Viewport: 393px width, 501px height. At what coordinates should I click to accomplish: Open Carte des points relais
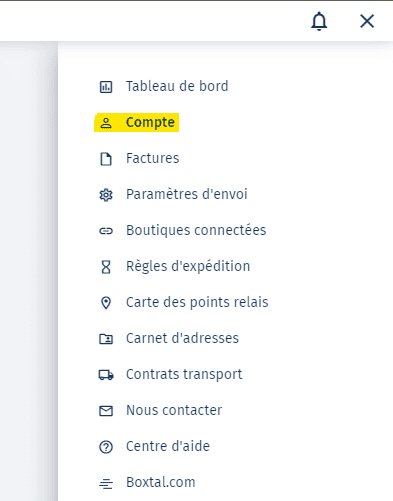[x=197, y=302]
